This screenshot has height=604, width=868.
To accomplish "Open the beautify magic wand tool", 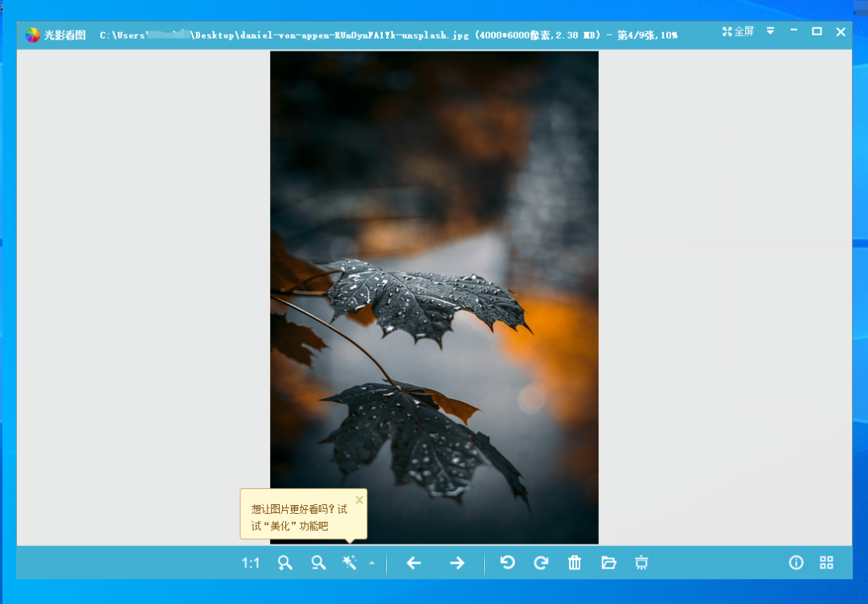I will pyautogui.click(x=350, y=563).
